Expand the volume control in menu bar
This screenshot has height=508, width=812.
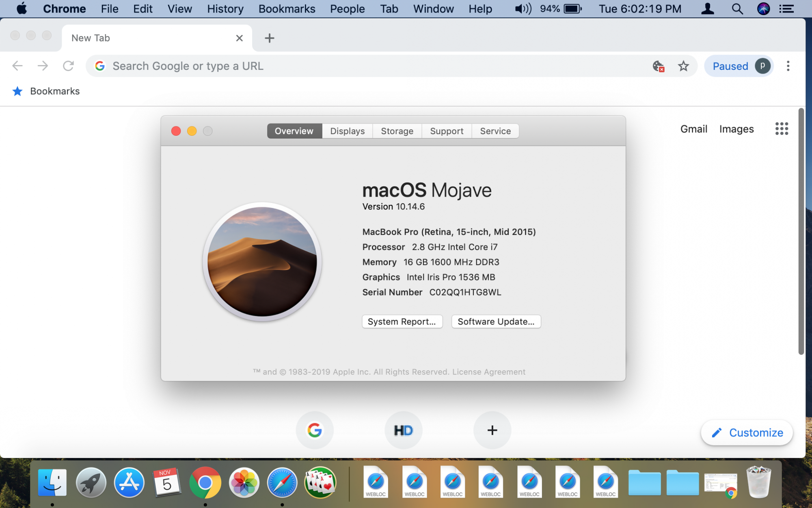(523, 9)
